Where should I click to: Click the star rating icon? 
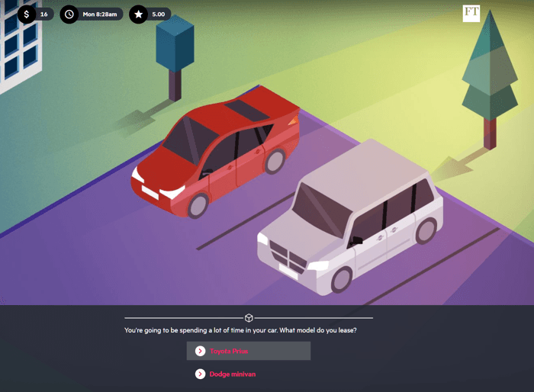138,14
